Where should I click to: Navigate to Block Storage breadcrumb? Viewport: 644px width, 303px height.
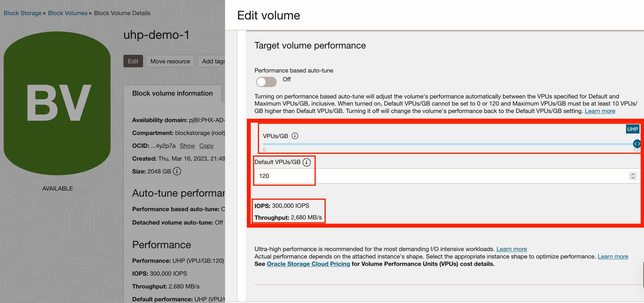23,13
